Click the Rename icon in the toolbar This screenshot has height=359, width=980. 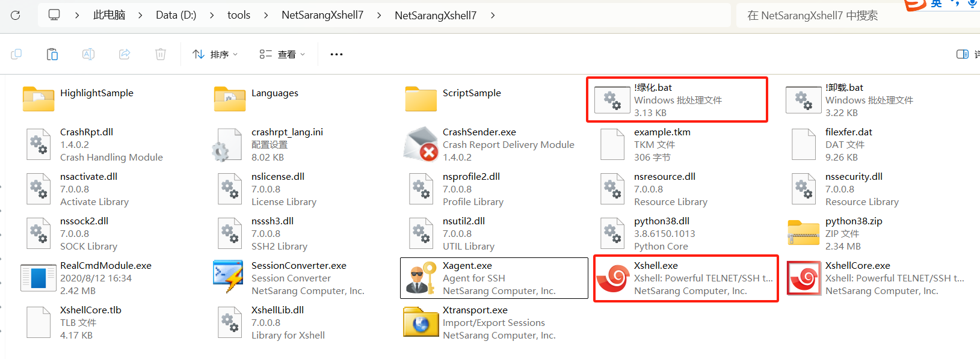(x=88, y=54)
